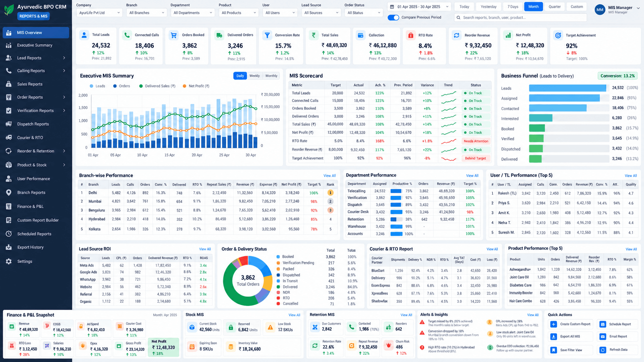Toggle Delivered Sales series in legend

click(157, 86)
